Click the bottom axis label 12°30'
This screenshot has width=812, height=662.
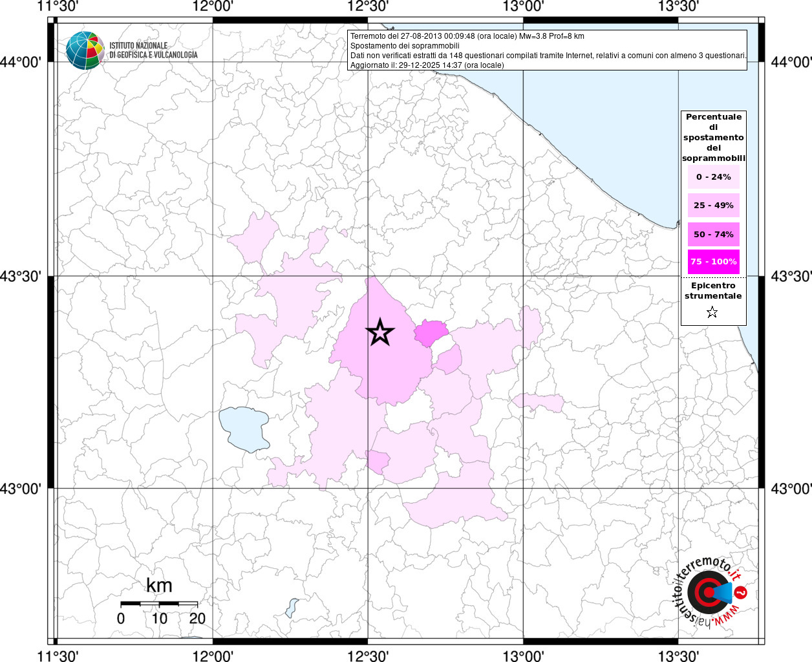pyautogui.click(x=368, y=656)
